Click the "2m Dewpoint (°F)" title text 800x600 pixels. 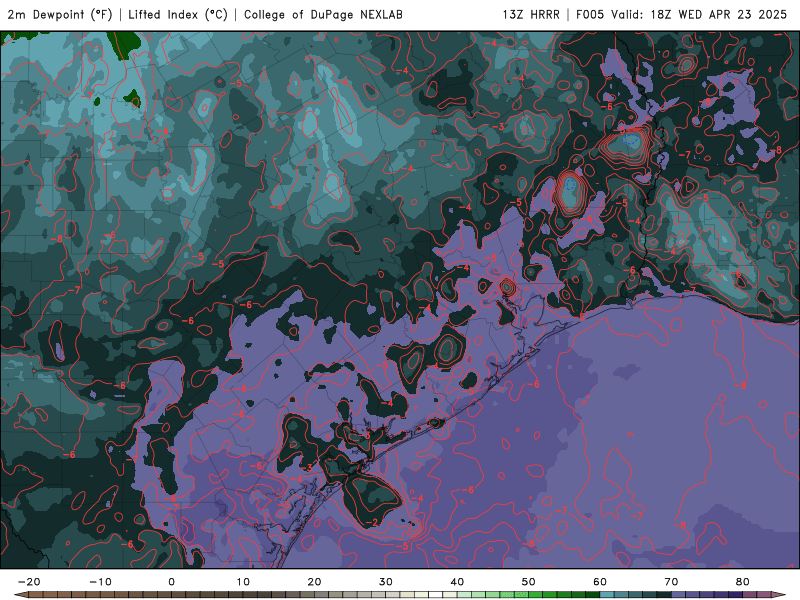(60, 14)
